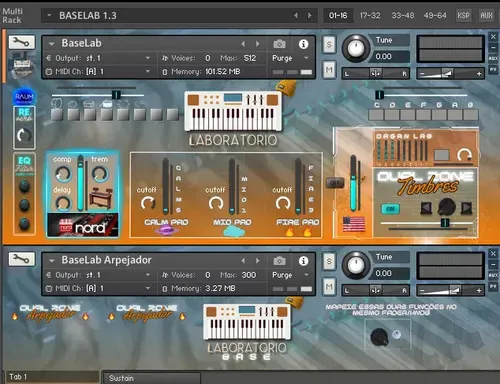Click the cloud icon under Mid Pad

click(x=234, y=231)
